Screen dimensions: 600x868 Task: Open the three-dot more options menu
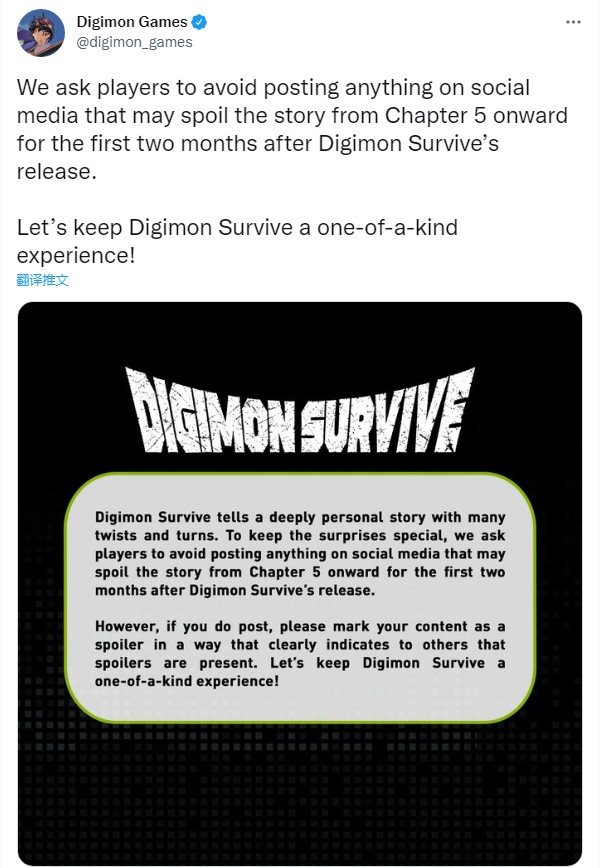coord(573,22)
